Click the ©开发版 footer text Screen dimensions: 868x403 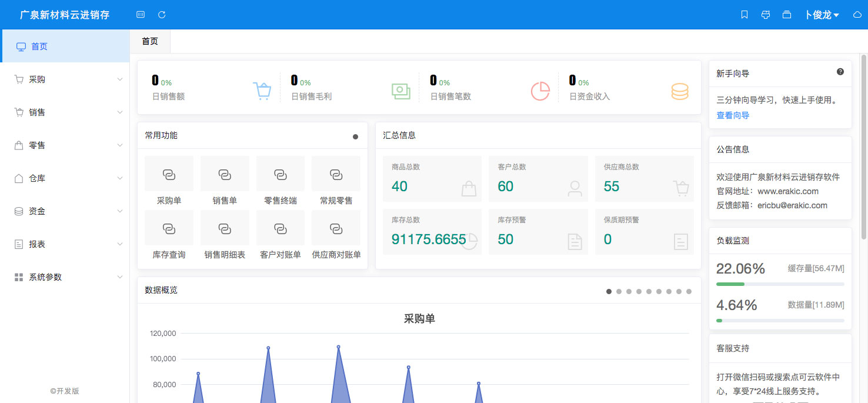tap(65, 391)
